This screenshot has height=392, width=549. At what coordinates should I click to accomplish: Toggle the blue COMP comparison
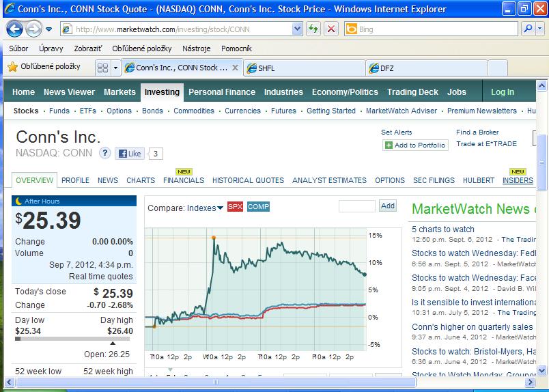(258, 207)
